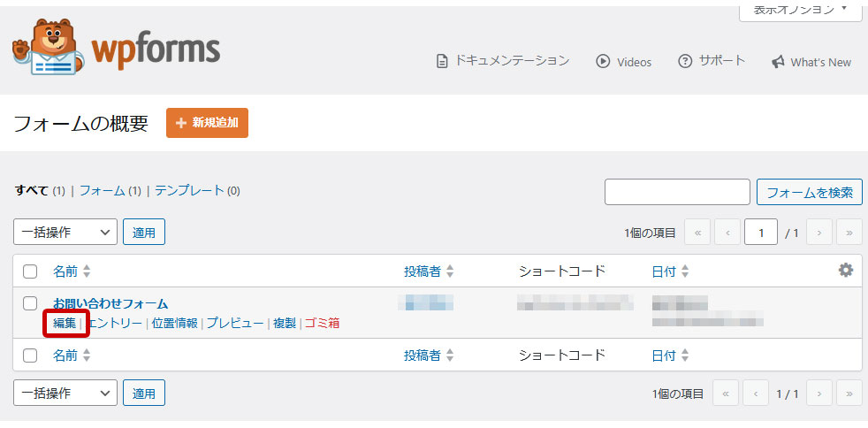Click the 編集 link under the form

tap(65, 323)
